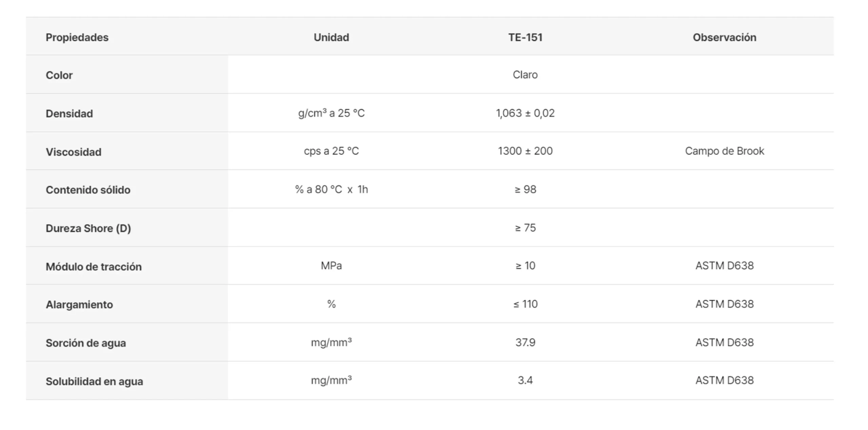Click the Viscosidad row label
Screen dimensions: 868x430
74,152
